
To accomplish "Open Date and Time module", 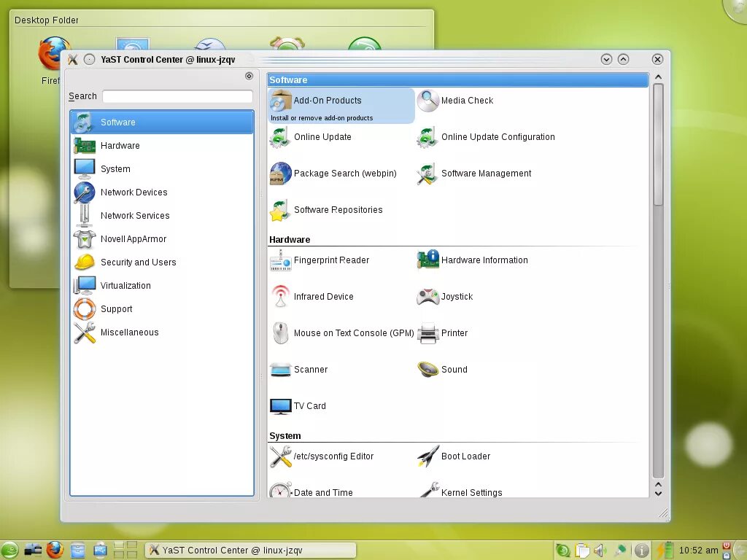I will (311, 492).
